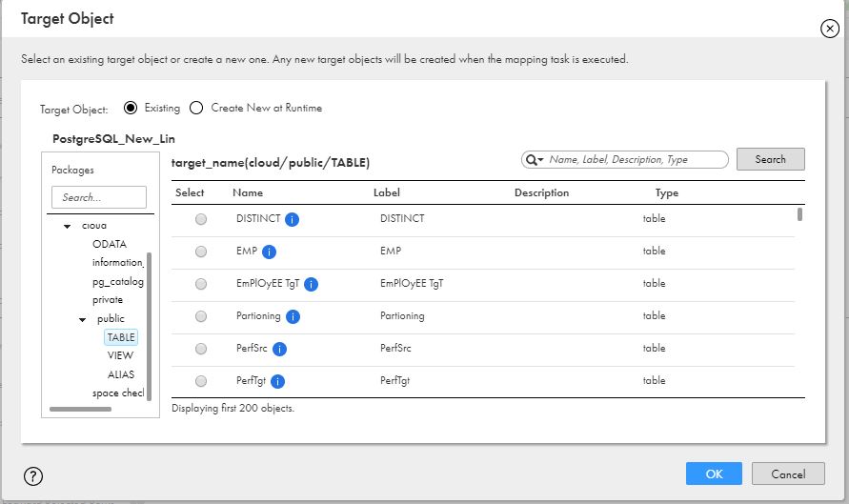849x504 pixels.
Task: Click the Packages search field
Action: [99, 197]
